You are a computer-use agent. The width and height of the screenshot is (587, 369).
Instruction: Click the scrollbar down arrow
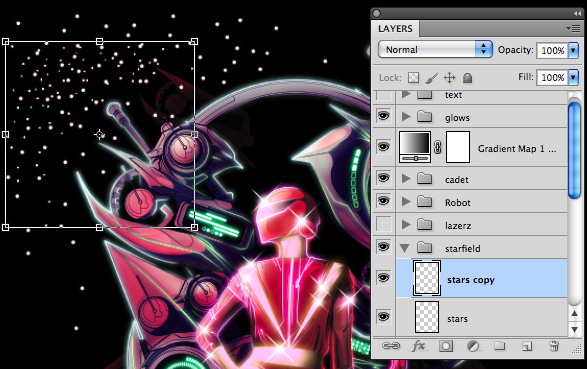coord(574,329)
